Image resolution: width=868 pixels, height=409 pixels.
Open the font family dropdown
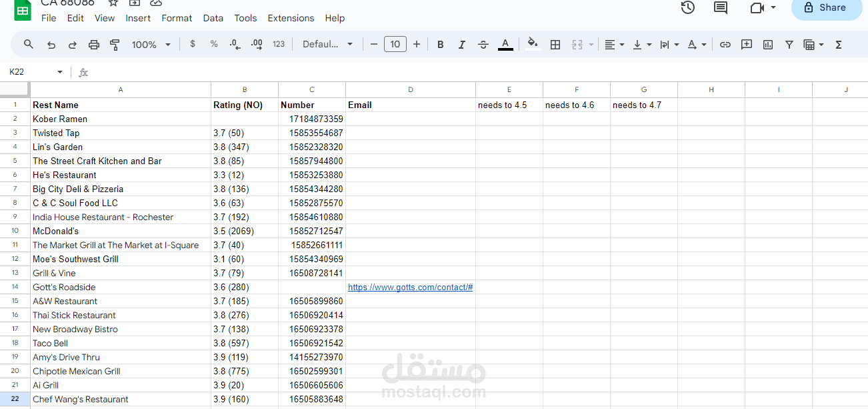tap(327, 44)
